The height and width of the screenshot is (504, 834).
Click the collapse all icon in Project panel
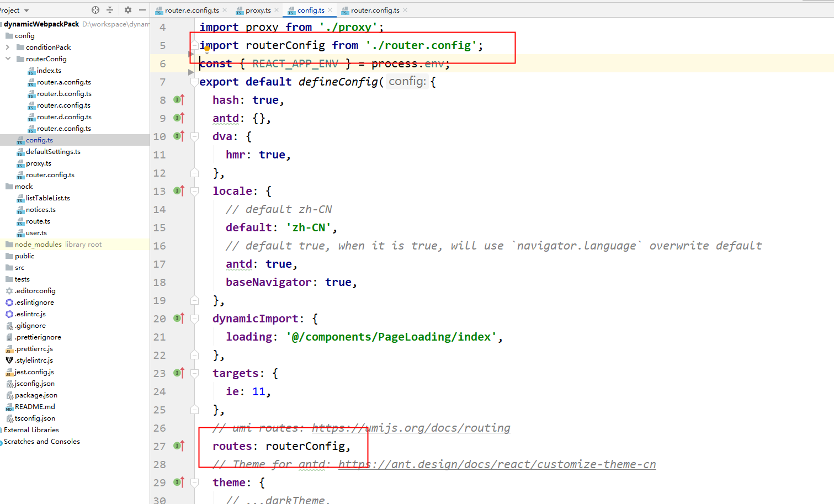110,10
